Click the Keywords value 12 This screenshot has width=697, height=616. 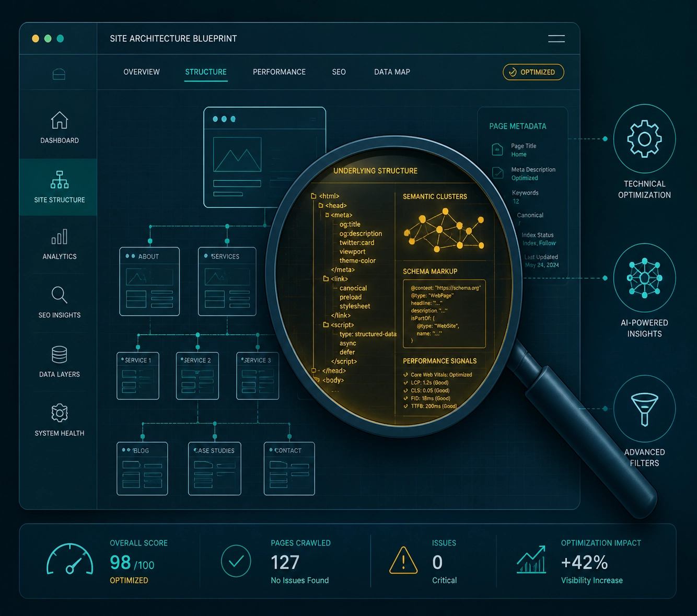[516, 201]
